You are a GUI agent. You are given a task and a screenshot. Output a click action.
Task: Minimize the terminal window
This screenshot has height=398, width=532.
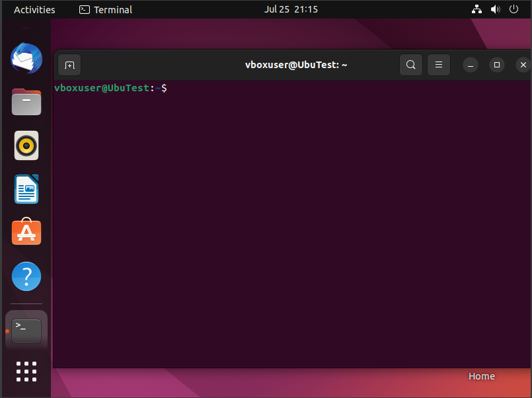click(471, 65)
